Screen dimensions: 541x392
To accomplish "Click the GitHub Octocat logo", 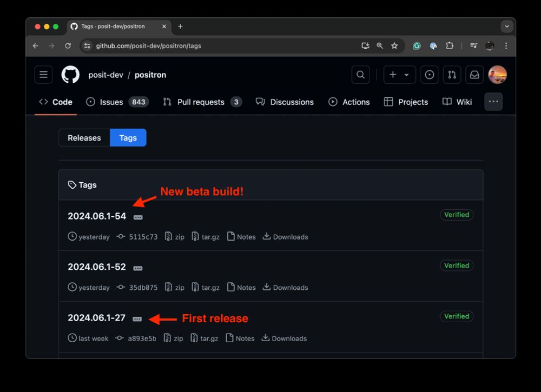I will click(x=70, y=75).
